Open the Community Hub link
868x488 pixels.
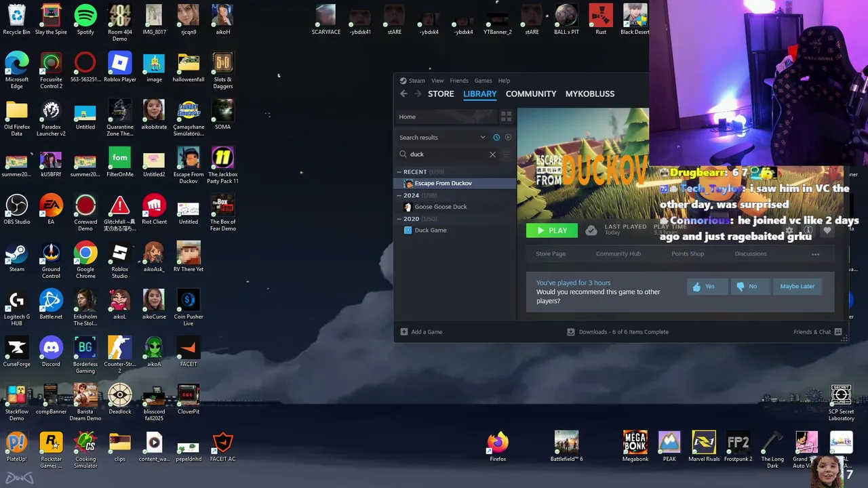[x=618, y=254]
